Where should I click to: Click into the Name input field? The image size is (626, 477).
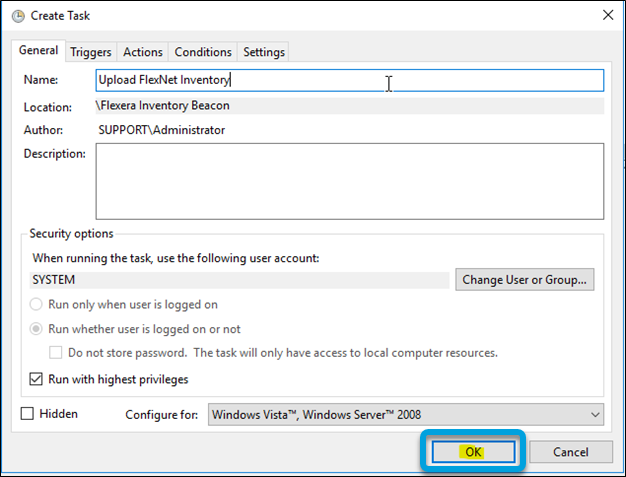pos(350,80)
